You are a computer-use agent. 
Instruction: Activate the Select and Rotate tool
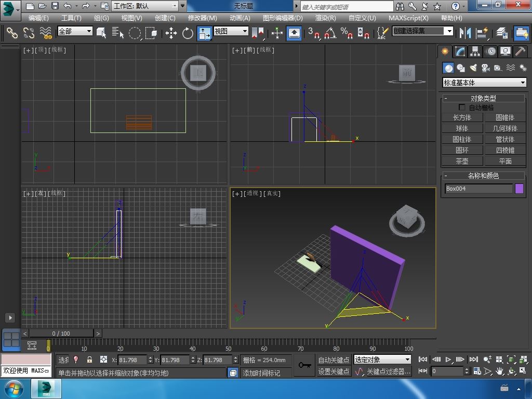tap(188, 33)
